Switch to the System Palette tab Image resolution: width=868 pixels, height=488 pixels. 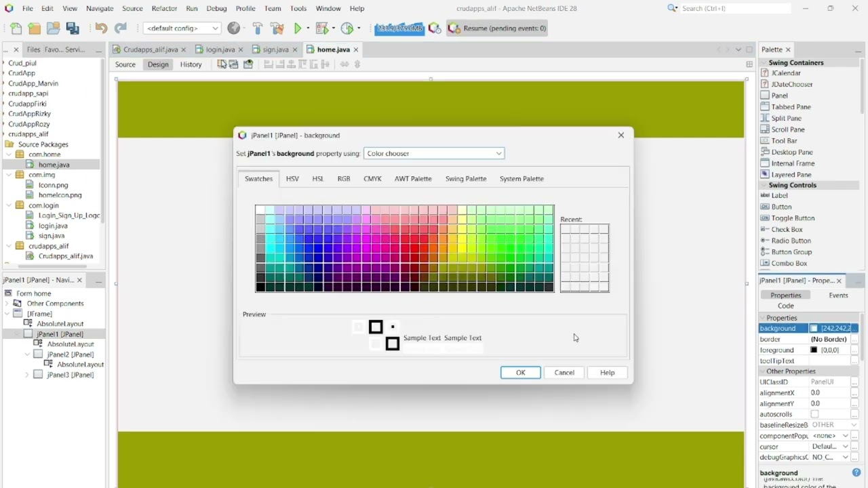pos(521,179)
